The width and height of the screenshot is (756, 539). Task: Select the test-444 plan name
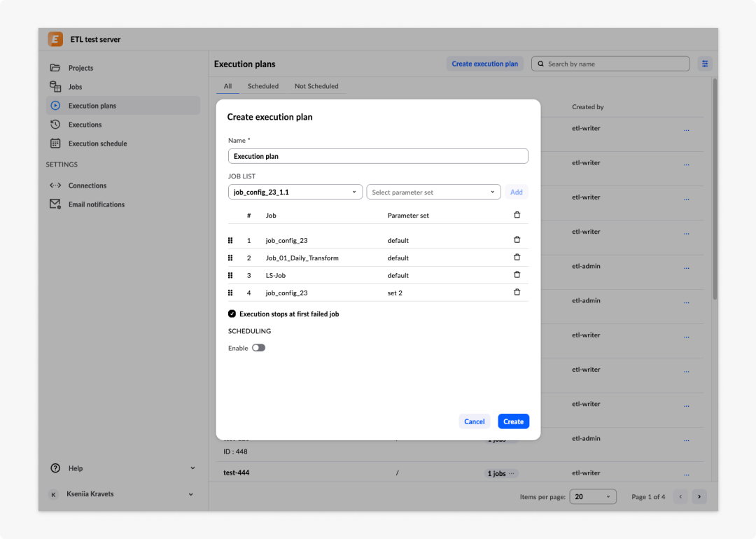click(237, 473)
